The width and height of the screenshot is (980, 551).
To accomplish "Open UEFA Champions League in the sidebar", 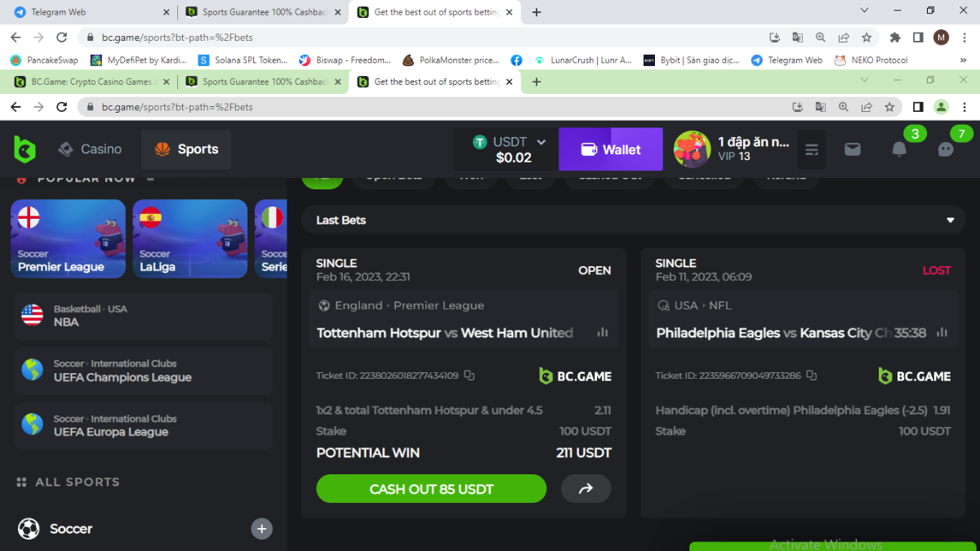I will (144, 371).
